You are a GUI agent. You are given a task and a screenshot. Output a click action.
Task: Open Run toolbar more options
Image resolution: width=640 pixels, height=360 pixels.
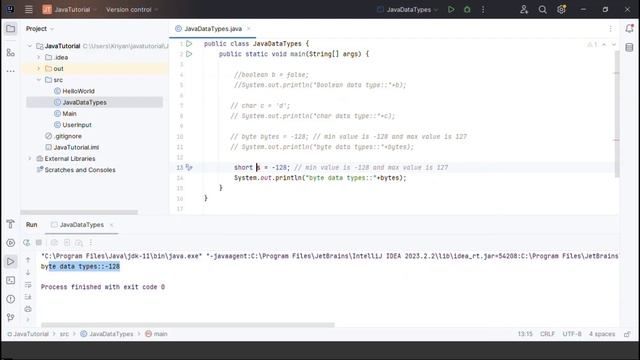tap(91, 243)
